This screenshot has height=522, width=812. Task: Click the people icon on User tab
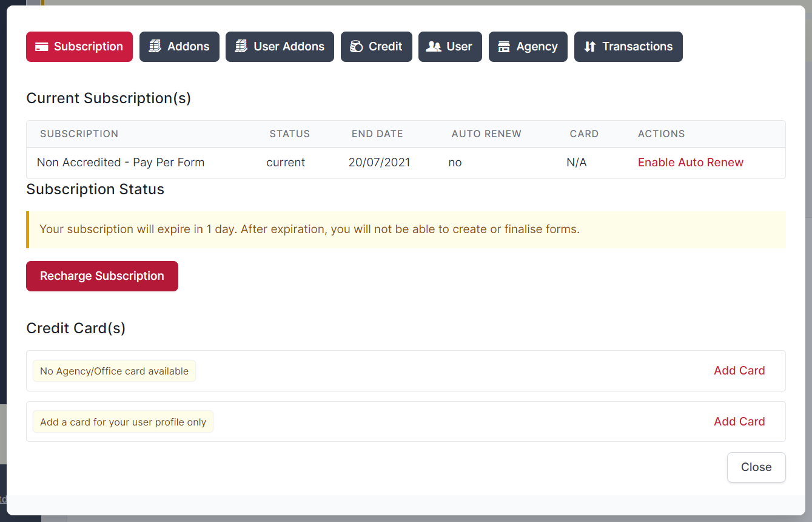[x=434, y=47]
